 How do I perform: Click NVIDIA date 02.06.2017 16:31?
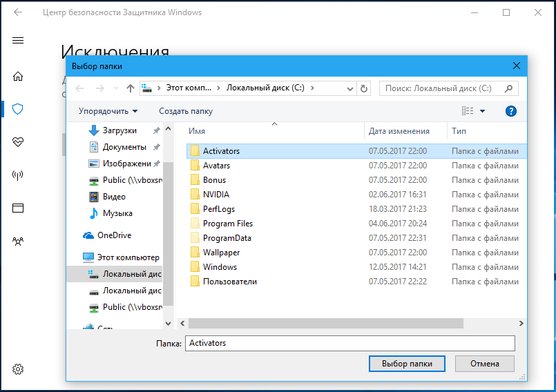(x=398, y=195)
